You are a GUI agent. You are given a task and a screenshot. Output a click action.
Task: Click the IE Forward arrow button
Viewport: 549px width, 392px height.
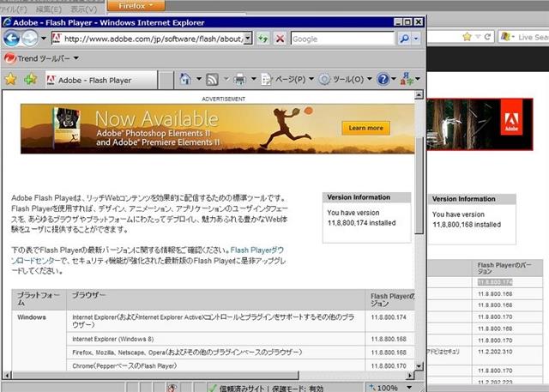coord(30,38)
